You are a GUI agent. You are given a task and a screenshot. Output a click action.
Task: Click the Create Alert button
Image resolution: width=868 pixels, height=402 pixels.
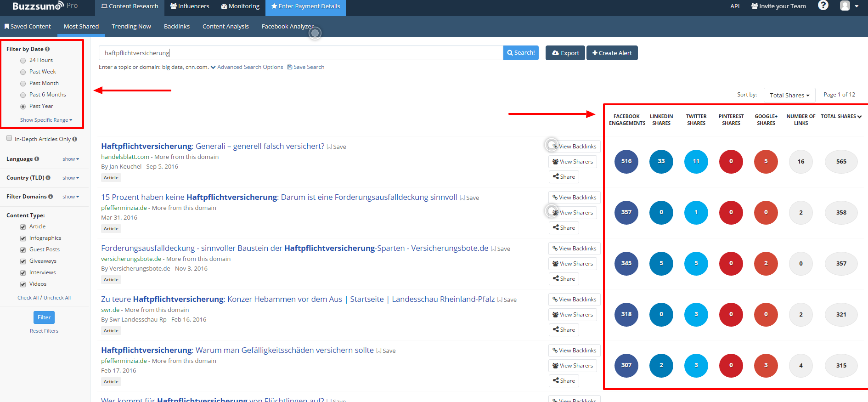tap(612, 53)
